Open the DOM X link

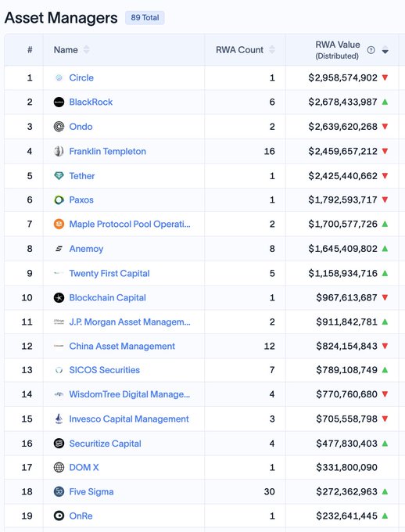pos(84,468)
